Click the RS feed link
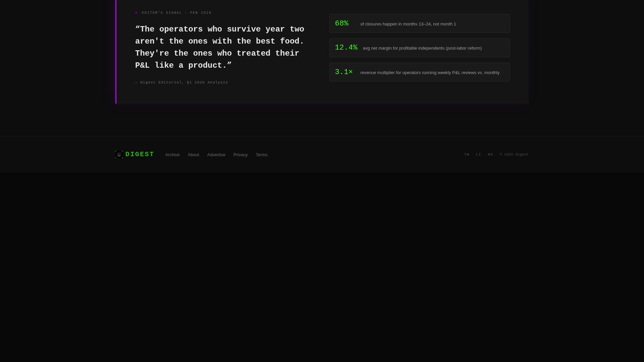Viewport: 644px width, 362px height. tap(490, 155)
